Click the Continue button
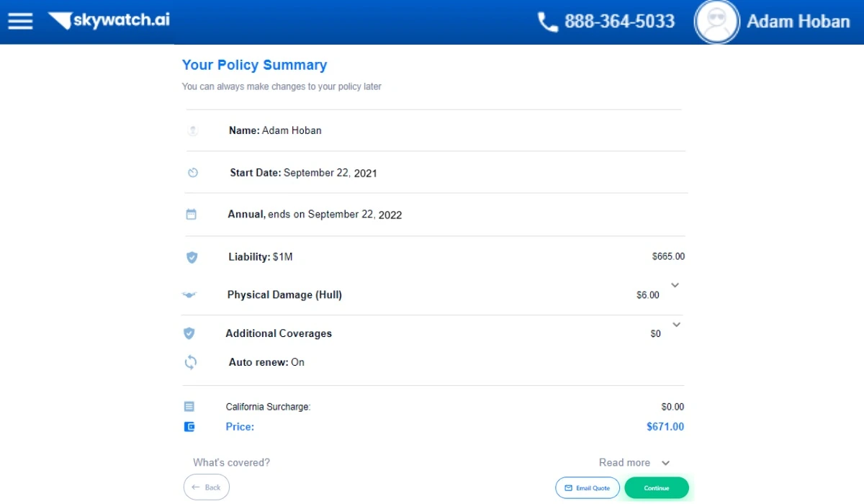 tap(656, 488)
